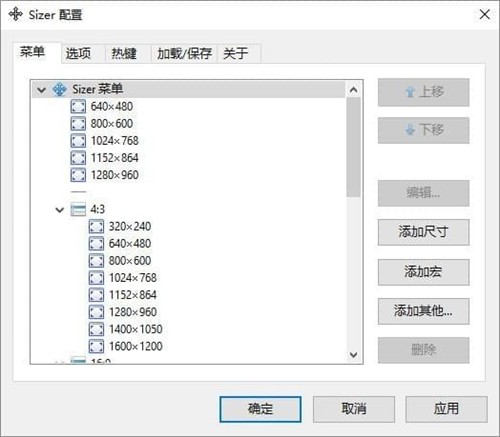Click the 编辑... button

pyautogui.click(x=423, y=193)
